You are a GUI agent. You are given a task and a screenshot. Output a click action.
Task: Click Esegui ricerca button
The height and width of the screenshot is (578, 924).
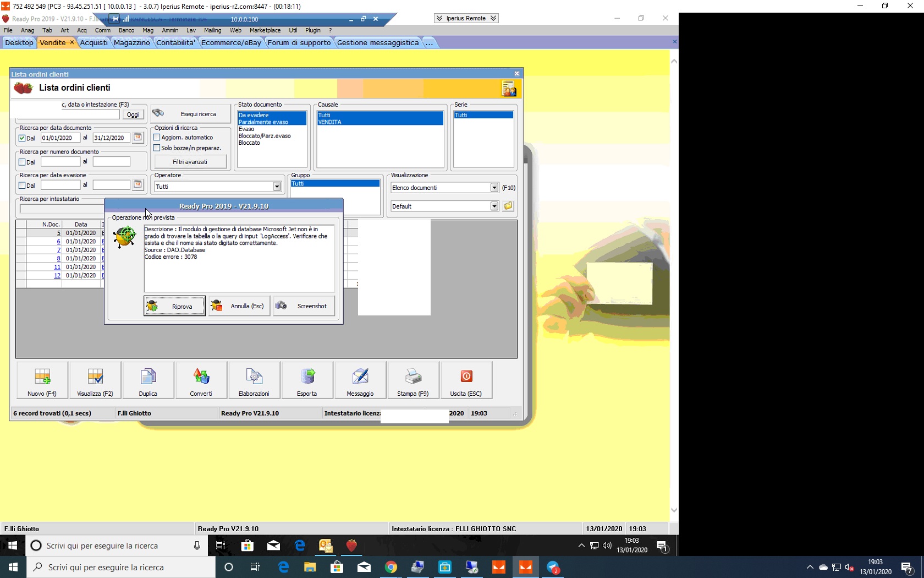(x=190, y=114)
